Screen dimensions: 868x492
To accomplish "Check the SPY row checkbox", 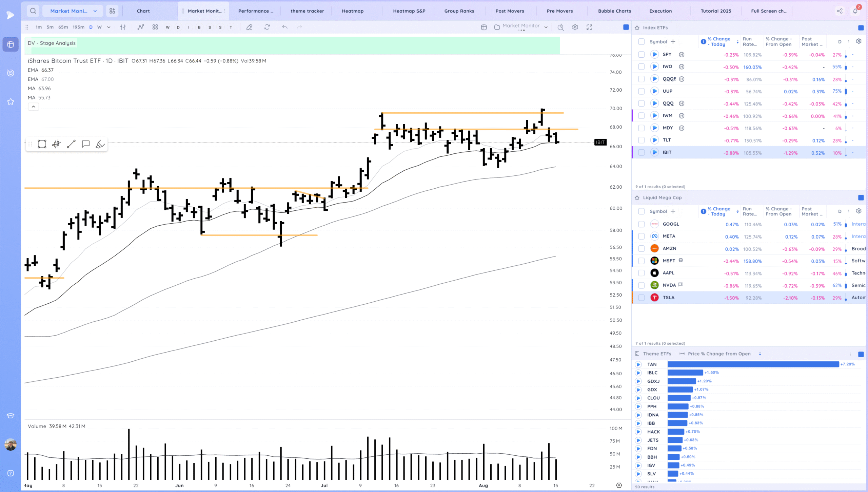I will coord(641,55).
